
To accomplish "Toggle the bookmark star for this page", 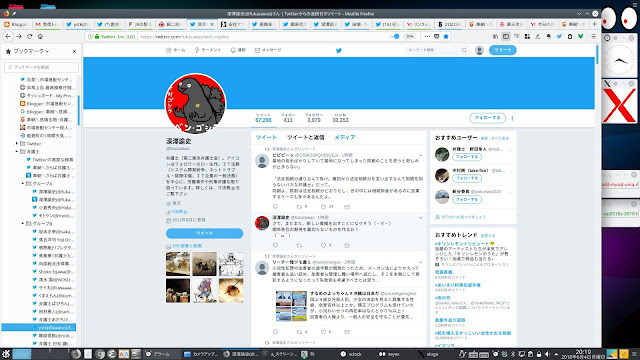I will point(446,36).
